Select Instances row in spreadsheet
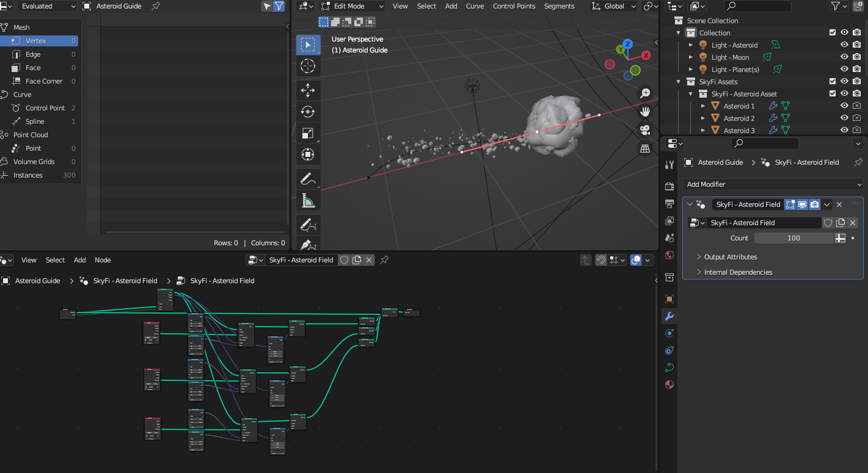Viewport: 868px width, 473px height. (40, 175)
